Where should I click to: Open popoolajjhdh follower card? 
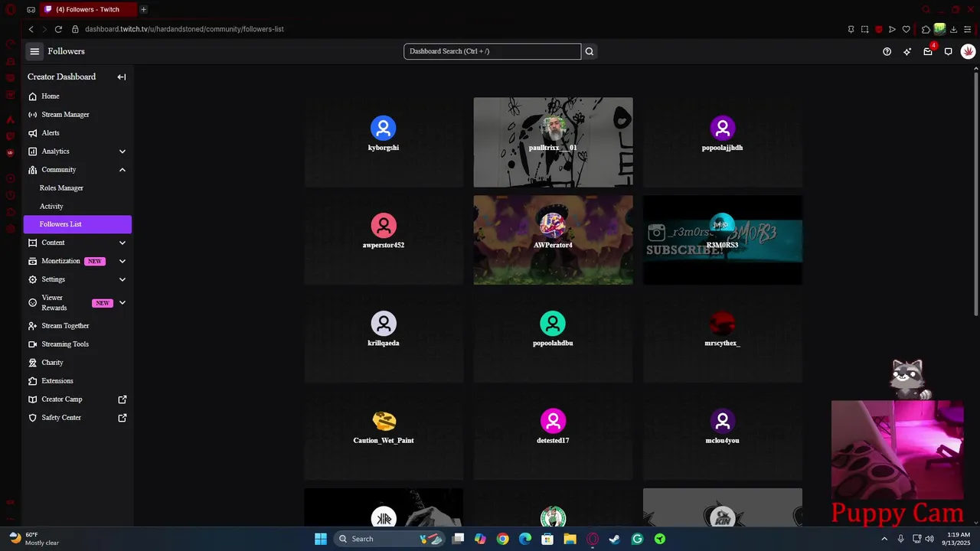pyautogui.click(x=722, y=142)
